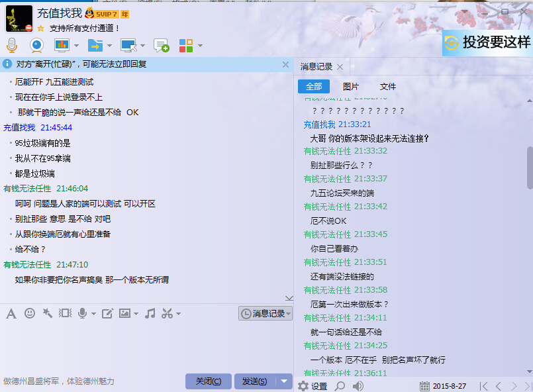Viewport: 533px width, 392px height.
Task: Click the 发送(S) send button
Action: point(254,381)
